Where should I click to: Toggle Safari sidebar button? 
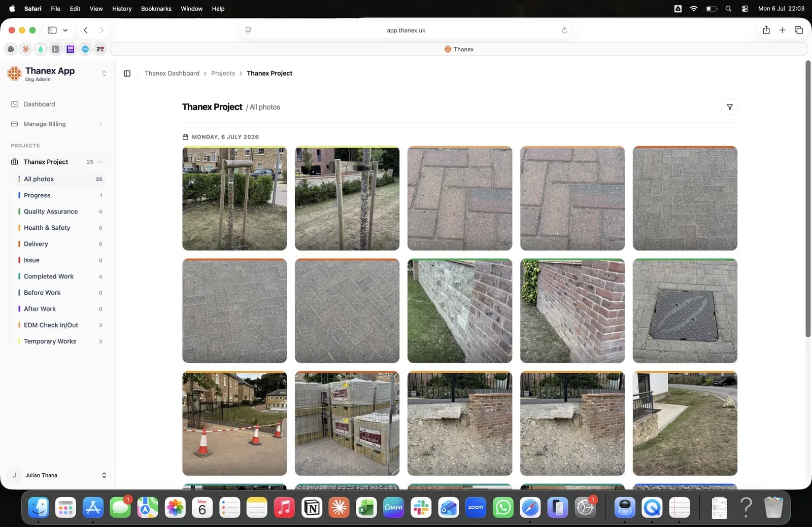coord(52,30)
